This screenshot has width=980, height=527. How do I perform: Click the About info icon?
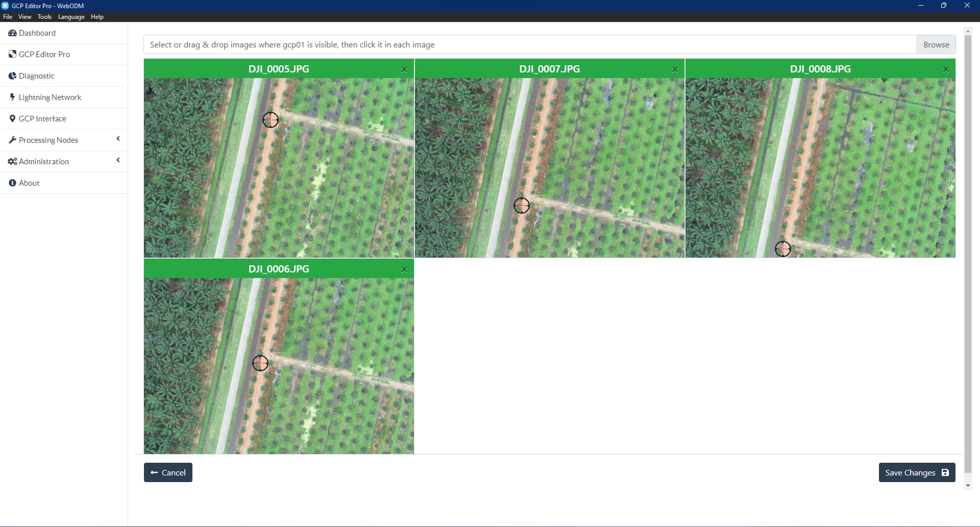point(12,183)
